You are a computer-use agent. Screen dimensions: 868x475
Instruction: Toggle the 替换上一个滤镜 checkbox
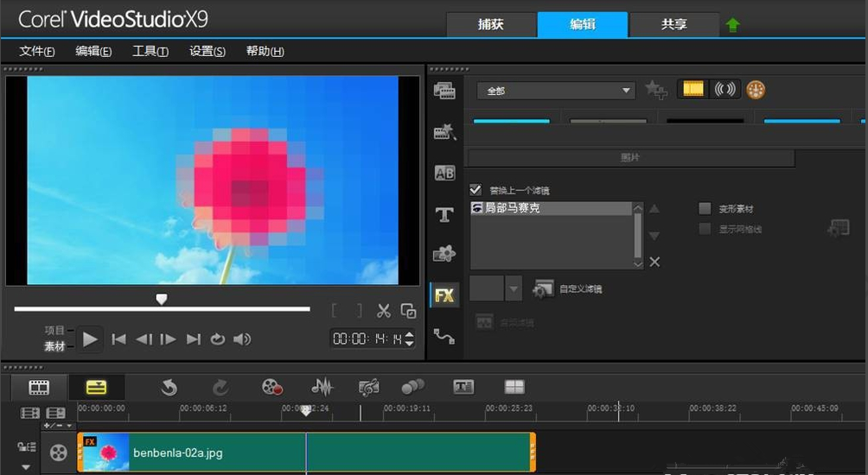coord(475,190)
